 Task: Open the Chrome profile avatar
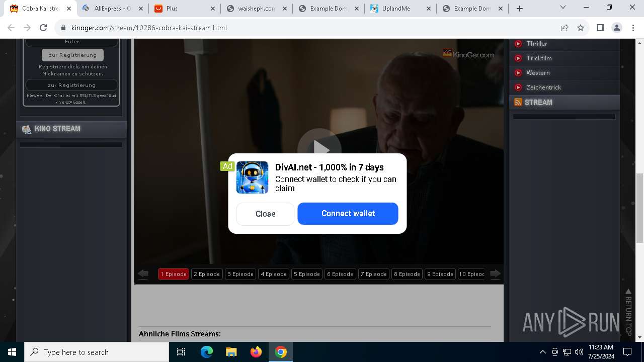617,28
